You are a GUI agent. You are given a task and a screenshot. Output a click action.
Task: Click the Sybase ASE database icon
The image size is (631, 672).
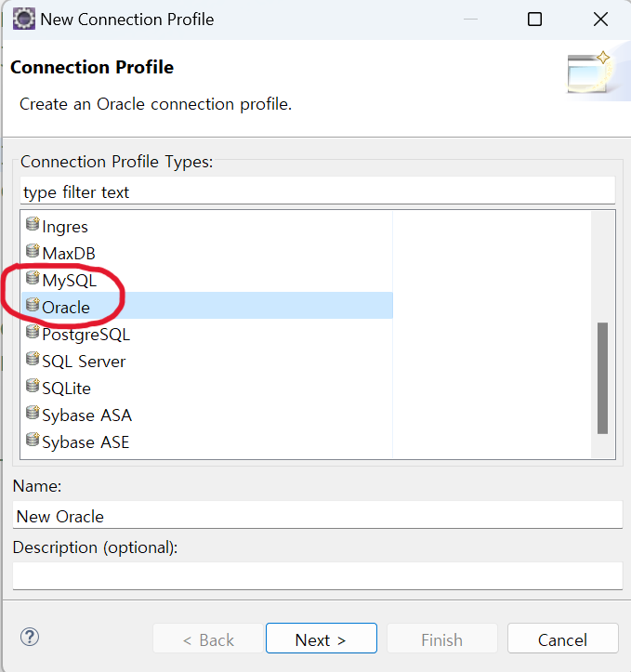[33, 441]
